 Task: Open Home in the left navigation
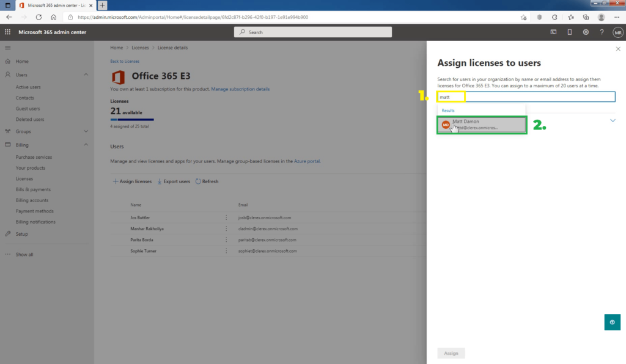coord(22,62)
